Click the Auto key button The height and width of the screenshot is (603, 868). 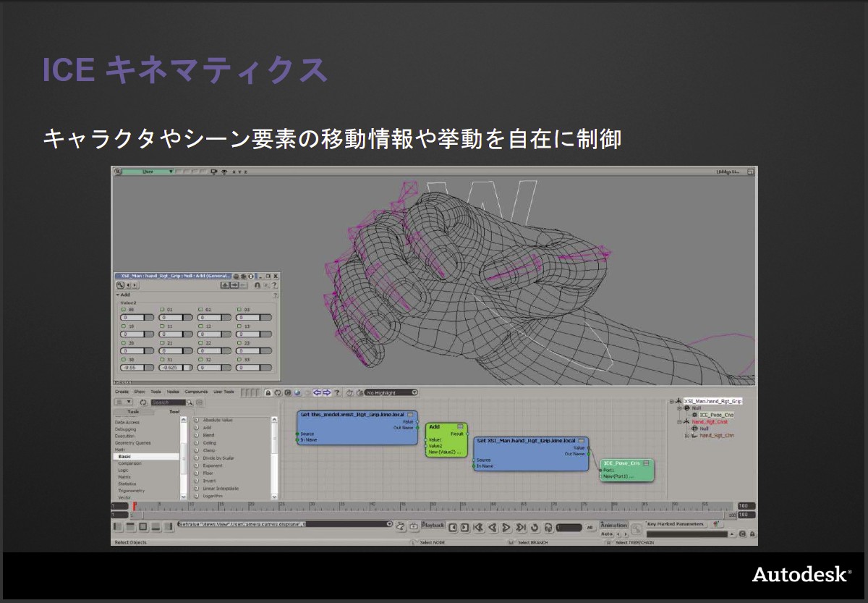pyautogui.click(x=605, y=534)
